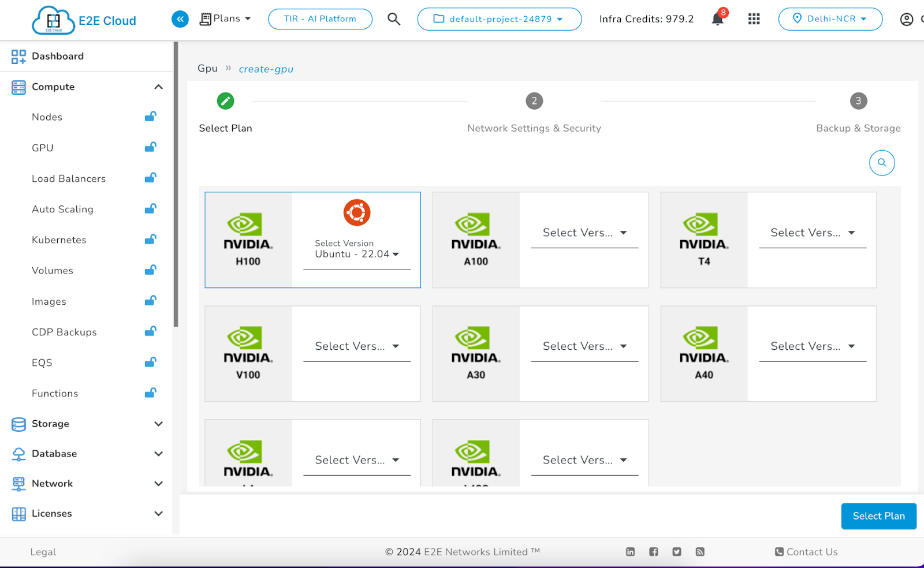This screenshot has width=924, height=568.
Task: Click the Select Plan button
Action: pos(878,516)
